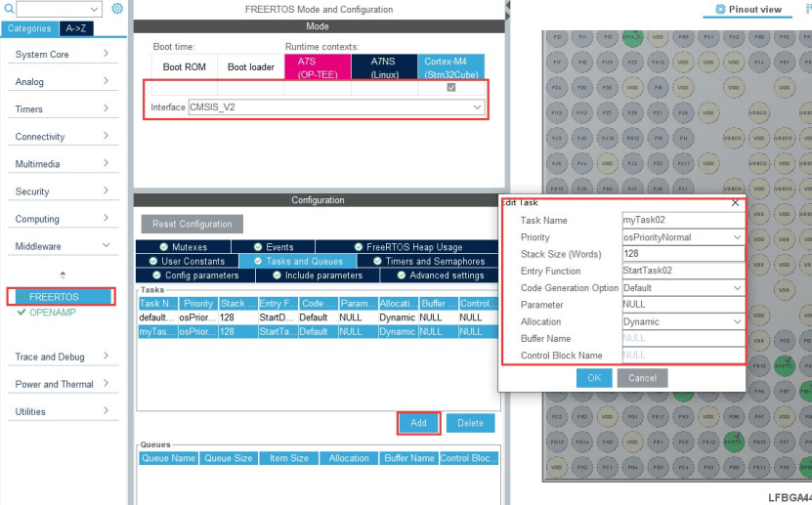This screenshot has height=505, width=812.
Task: Click the Entry Function field StartTask02
Action: (x=683, y=271)
